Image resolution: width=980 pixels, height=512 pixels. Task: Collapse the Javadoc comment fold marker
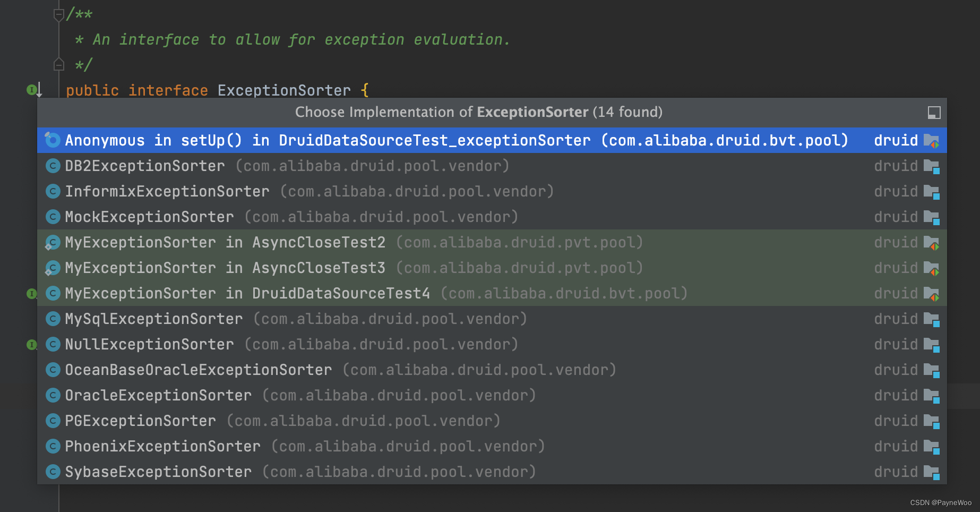59,15
